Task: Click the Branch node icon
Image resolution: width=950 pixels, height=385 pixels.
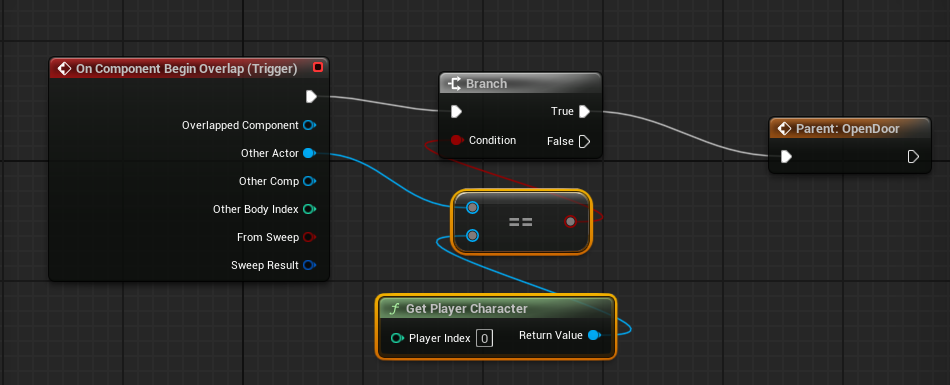Action: [454, 84]
